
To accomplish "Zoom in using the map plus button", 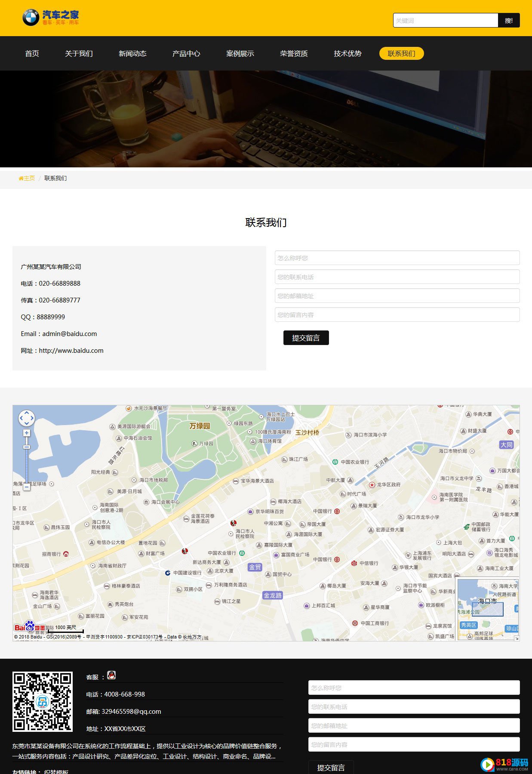I will (x=27, y=433).
